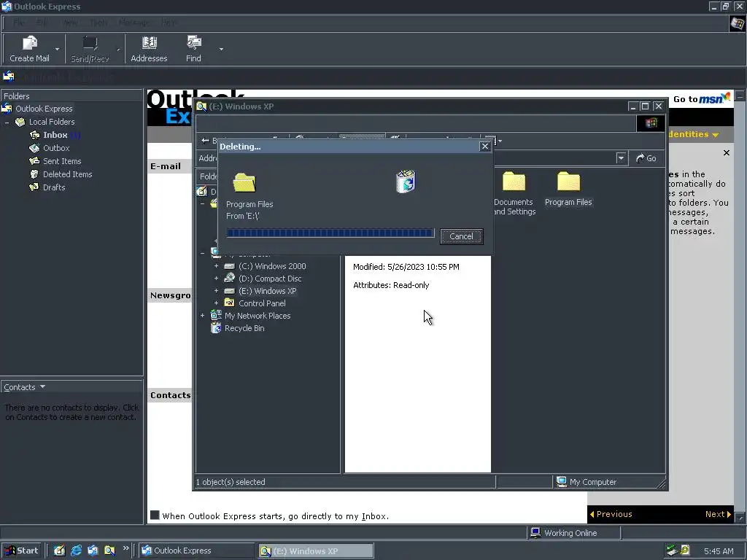Launch Internet Explorer from quick launch
The width and height of the screenshot is (747, 560).
click(76, 551)
